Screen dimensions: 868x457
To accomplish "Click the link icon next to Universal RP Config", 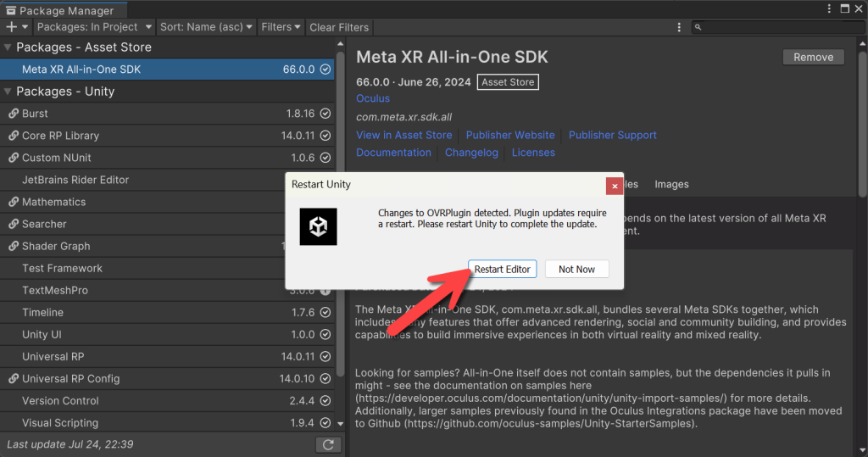I will [x=14, y=379].
